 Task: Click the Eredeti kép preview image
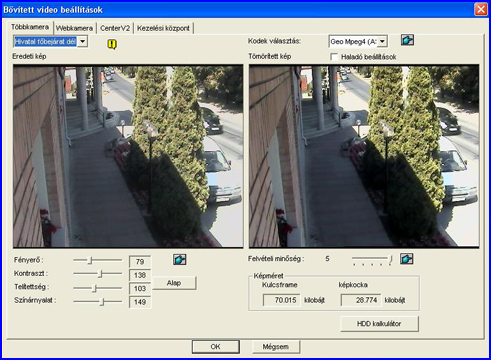coord(128,156)
